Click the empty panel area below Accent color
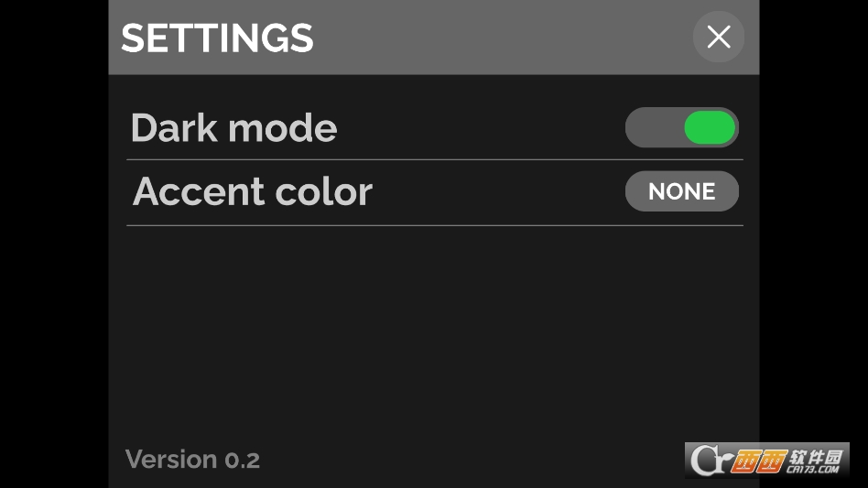This screenshot has width=868, height=488. point(435,330)
